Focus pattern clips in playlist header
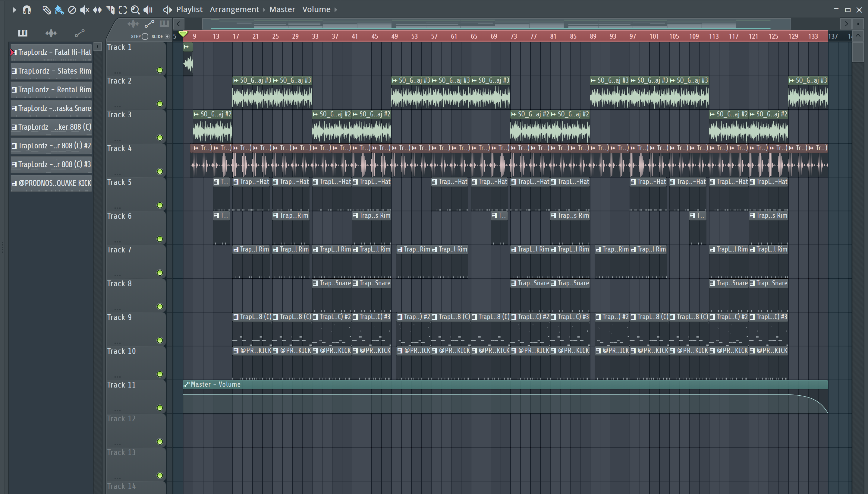 click(164, 24)
